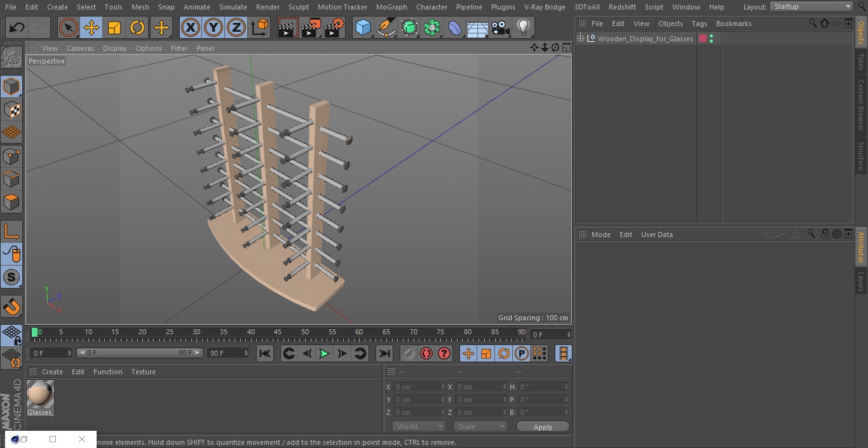This screenshot has width=868, height=448.
Task: Open the Scale mode dropdown
Action: (480, 426)
